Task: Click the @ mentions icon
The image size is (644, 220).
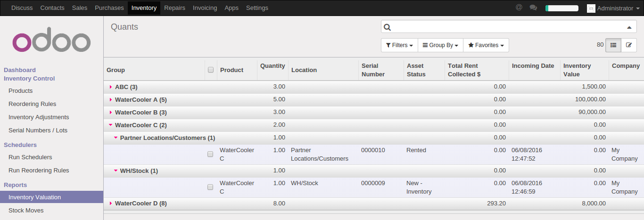Action: click(519, 8)
